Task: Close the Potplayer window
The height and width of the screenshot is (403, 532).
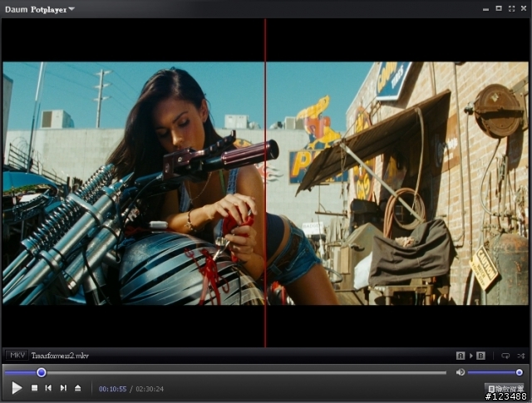Action: tap(524, 9)
